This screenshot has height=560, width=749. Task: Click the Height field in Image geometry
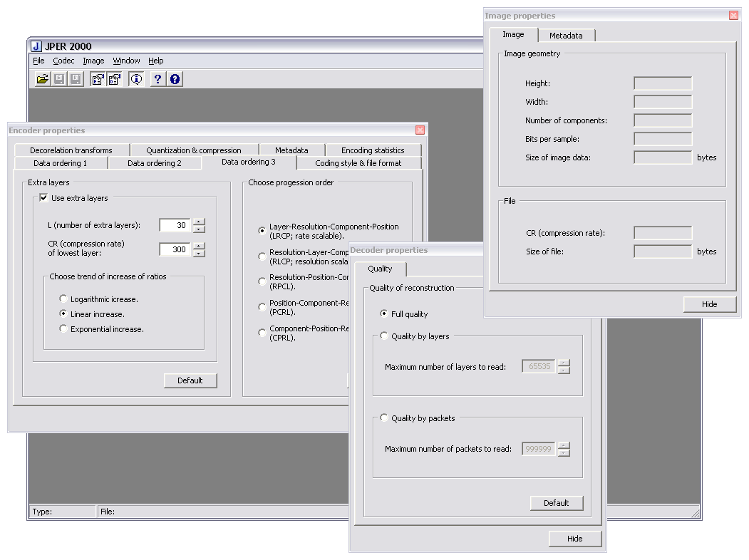tap(663, 83)
